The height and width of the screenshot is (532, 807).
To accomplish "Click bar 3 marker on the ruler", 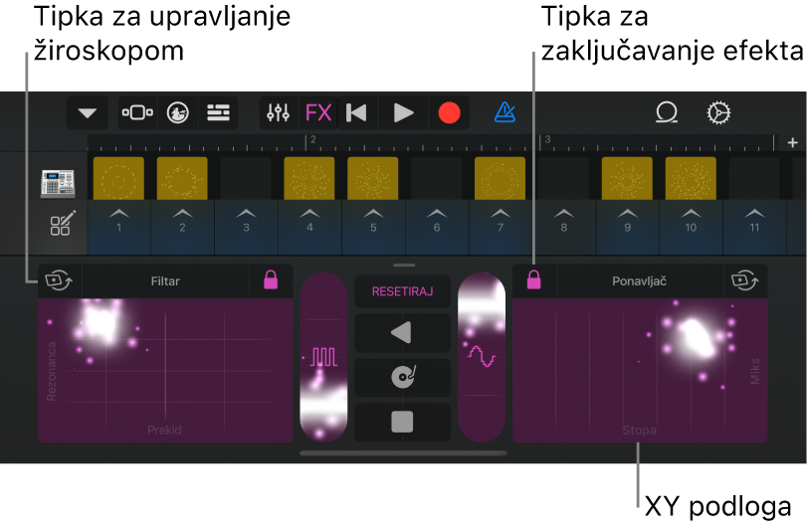I will [x=545, y=141].
